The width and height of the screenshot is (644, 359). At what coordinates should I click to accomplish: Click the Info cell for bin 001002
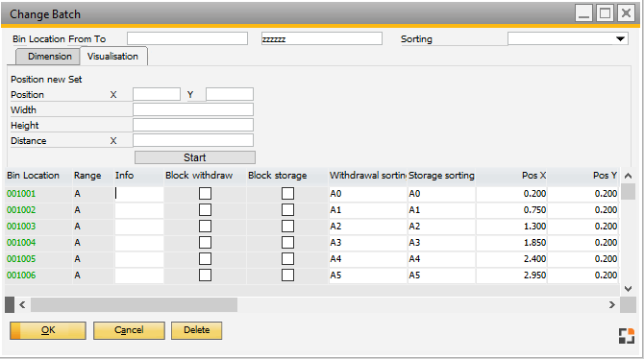[x=138, y=210]
